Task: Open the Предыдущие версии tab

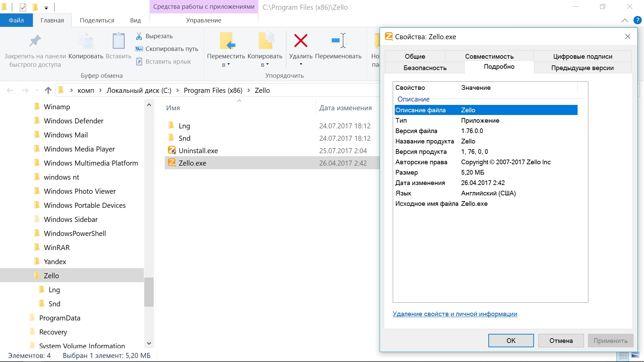Action: click(x=582, y=68)
